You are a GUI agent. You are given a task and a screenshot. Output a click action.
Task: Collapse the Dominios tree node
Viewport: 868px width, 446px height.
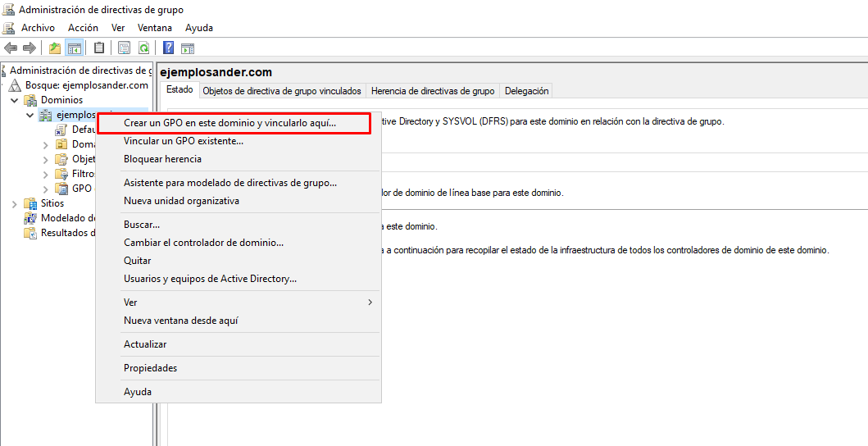point(15,100)
